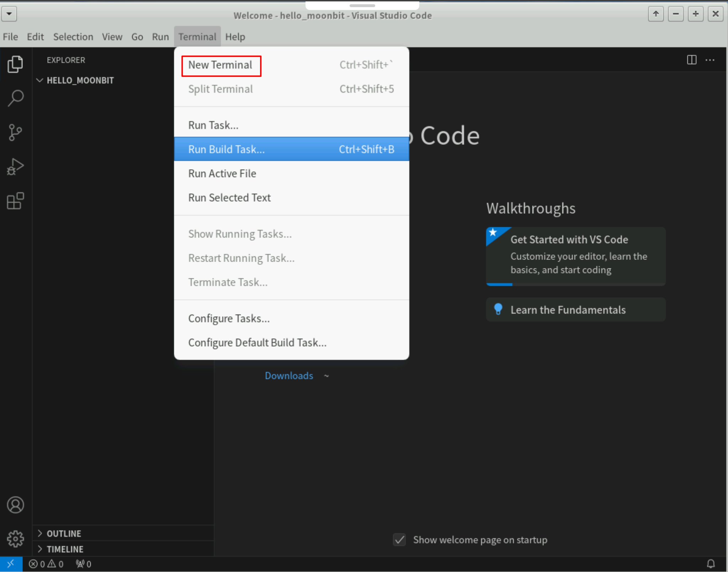
Task: Open Run and Debug view
Action: pos(15,167)
